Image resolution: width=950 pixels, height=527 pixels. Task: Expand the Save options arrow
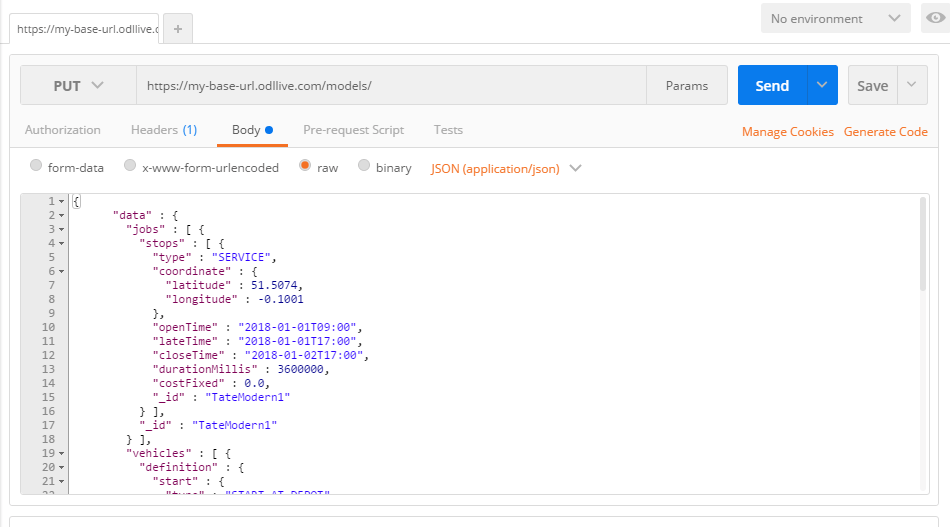click(x=912, y=86)
